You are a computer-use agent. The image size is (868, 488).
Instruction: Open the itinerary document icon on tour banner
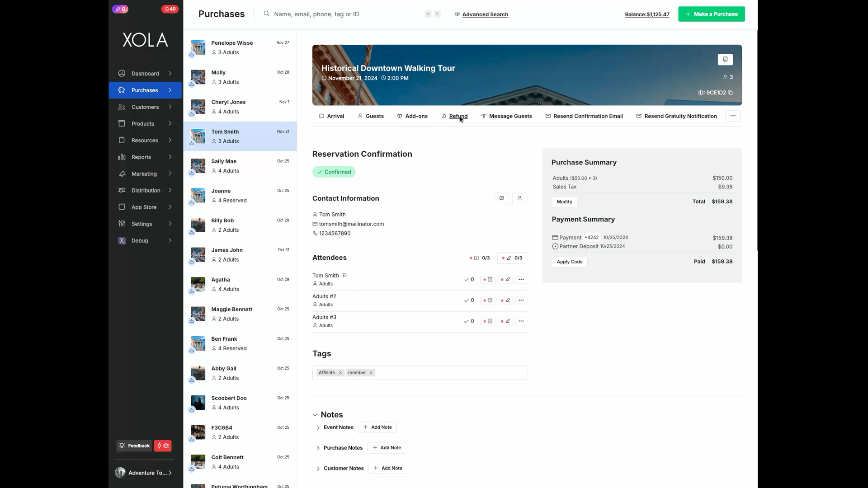725,59
